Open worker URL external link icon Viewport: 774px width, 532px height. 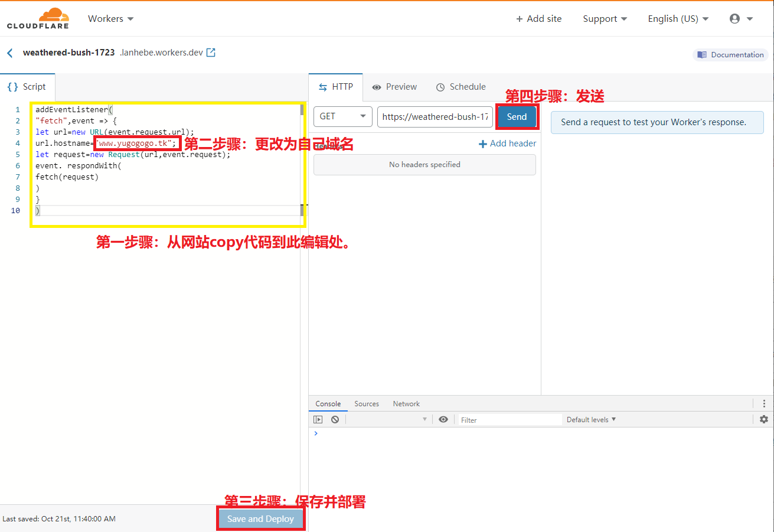tap(211, 53)
